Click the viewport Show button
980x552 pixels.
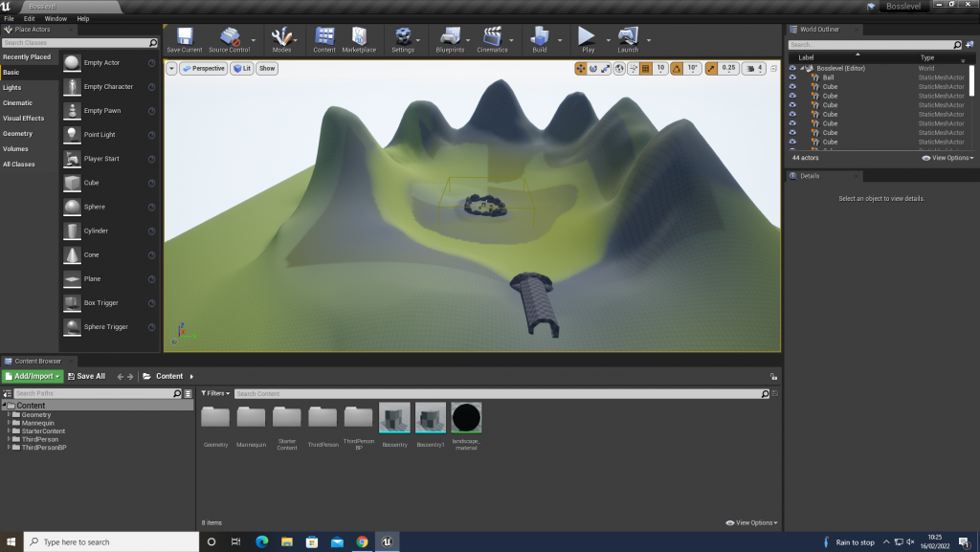pos(267,69)
